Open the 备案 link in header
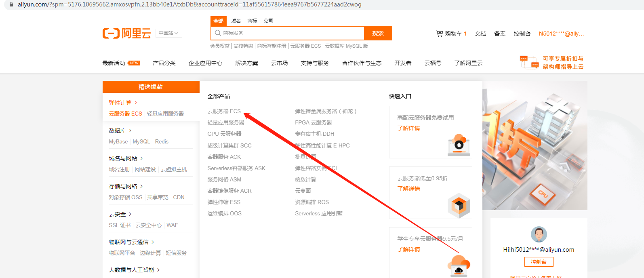Viewport: 644px width, 278px height. (x=500, y=34)
